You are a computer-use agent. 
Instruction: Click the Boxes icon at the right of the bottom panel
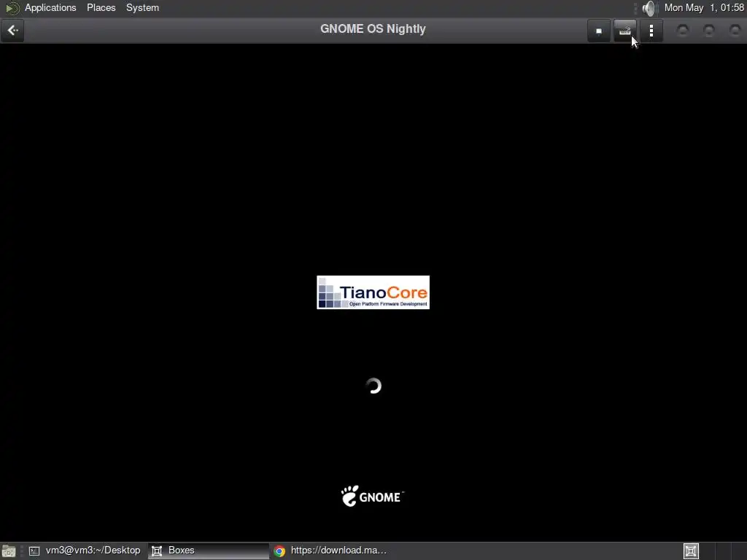tap(692, 551)
